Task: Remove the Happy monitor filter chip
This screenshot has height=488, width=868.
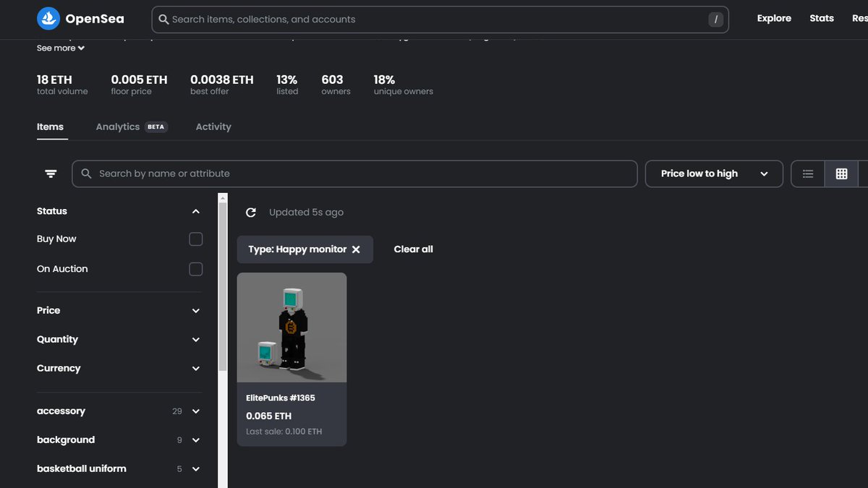Action: coord(356,249)
